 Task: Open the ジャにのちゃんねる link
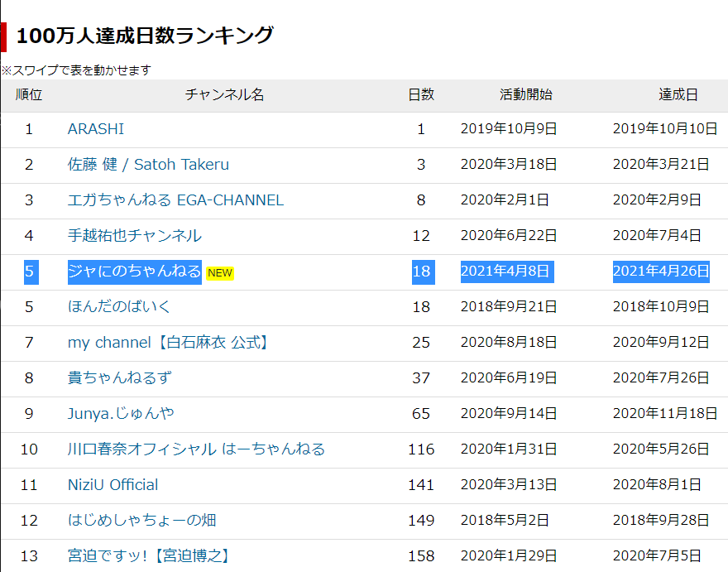(135, 272)
